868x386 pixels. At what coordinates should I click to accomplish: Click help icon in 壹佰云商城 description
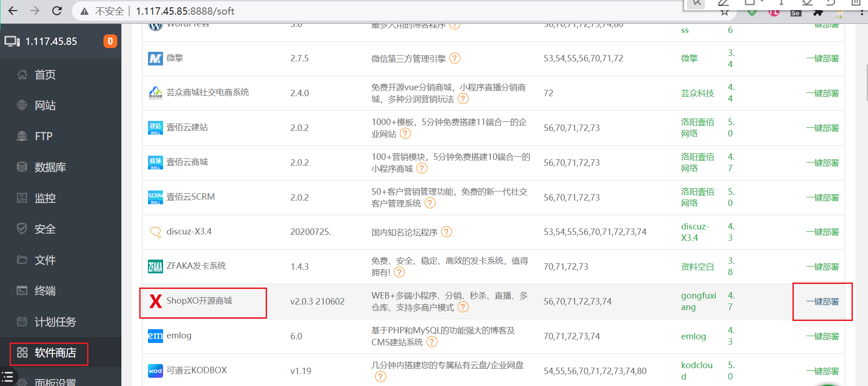tap(422, 168)
